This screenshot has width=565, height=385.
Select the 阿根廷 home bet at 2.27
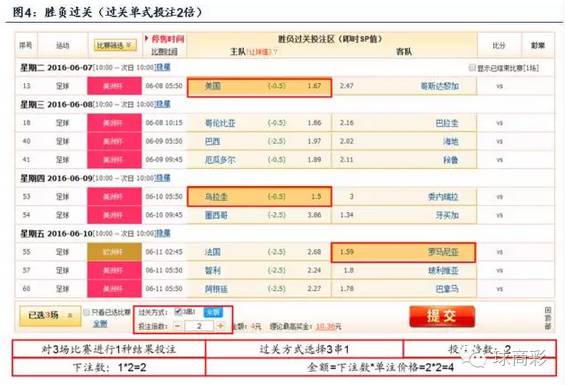point(259,289)
